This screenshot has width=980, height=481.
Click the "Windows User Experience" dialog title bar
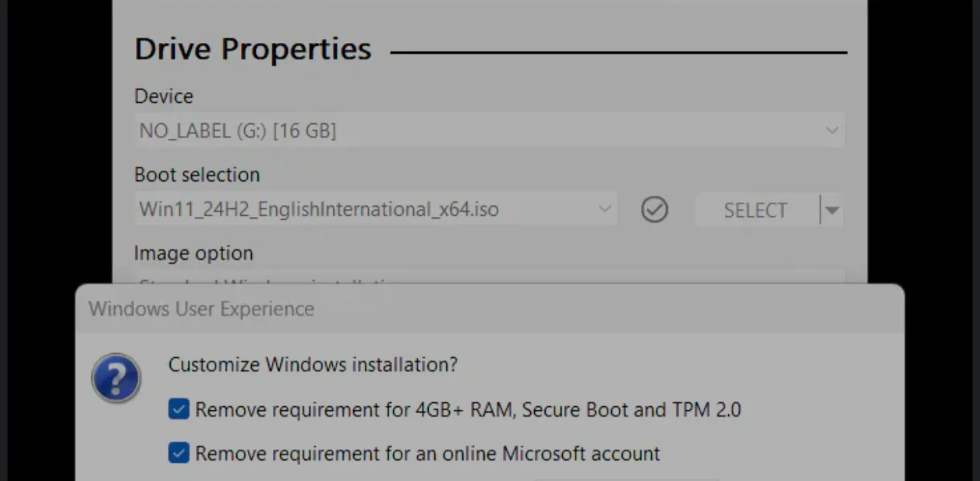(201, 308)
